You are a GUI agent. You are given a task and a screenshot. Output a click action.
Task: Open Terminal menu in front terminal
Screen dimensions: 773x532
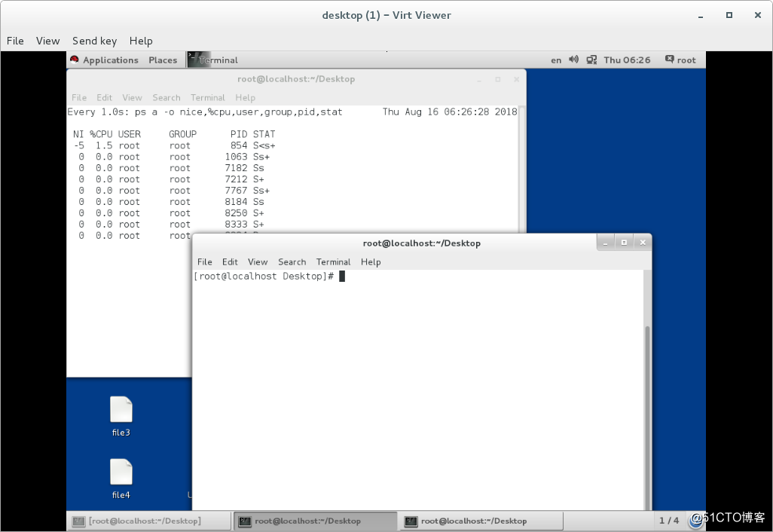tap(333, 262)
